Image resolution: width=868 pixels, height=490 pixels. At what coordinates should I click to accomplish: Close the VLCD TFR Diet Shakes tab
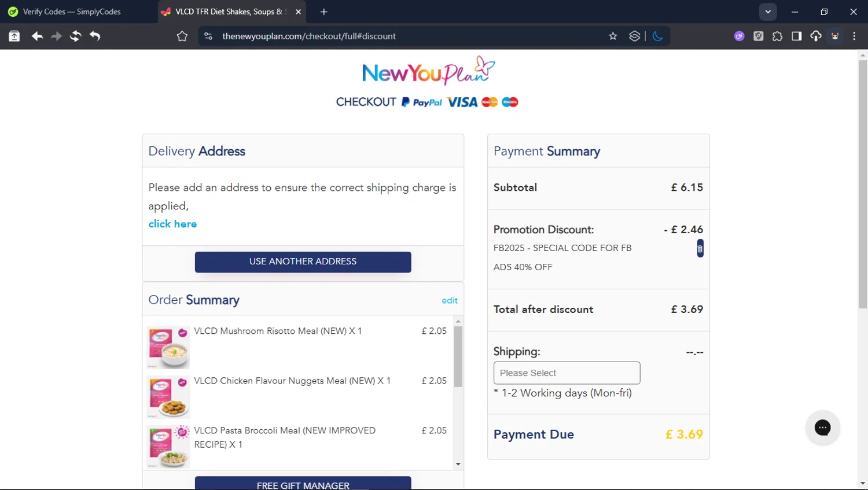coord(298,12)
